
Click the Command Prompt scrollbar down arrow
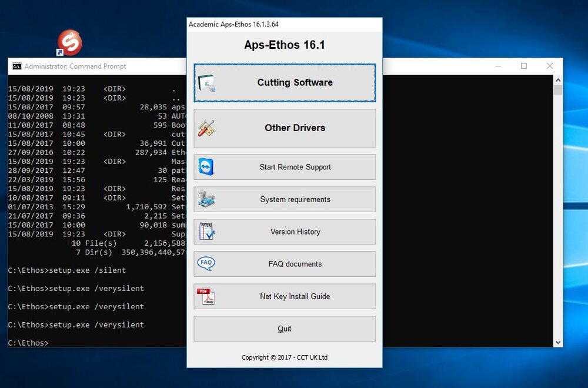(558, 342)
